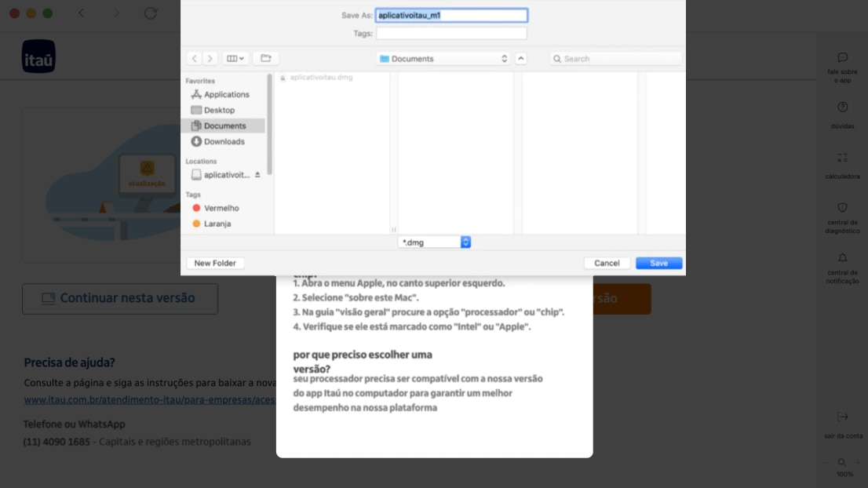Click the orange button behind the dialog
The width and height of the screenshot is (868, 488).
tap(622, 299)
